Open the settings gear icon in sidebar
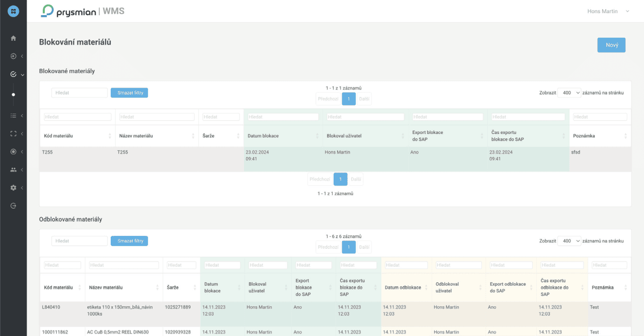644x336 pixels. click(x=14, y=188)
